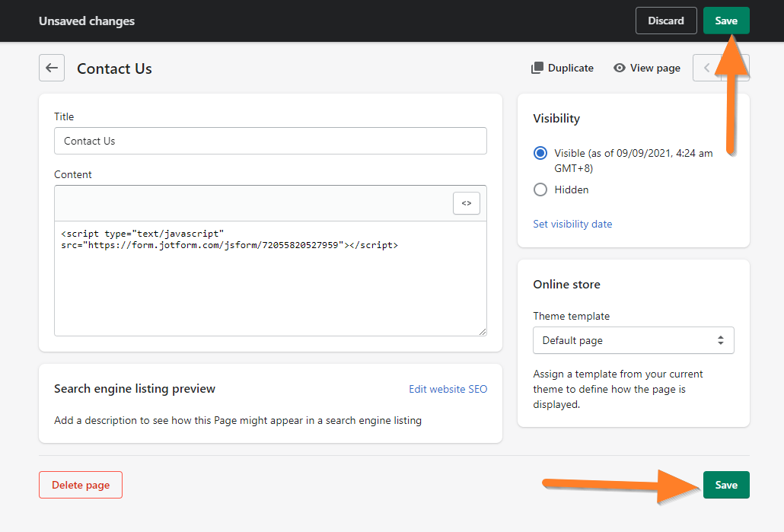Click the Edit website SEO link
This screenshot has width=784, height=532.
pyautogui.click(x=448, y=389)
